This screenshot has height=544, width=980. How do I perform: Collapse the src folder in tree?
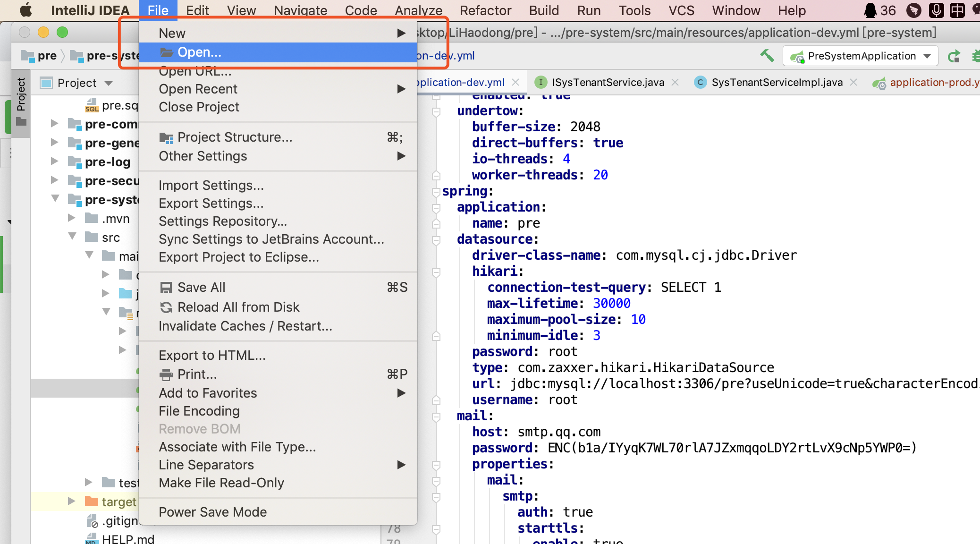(72, 236)
